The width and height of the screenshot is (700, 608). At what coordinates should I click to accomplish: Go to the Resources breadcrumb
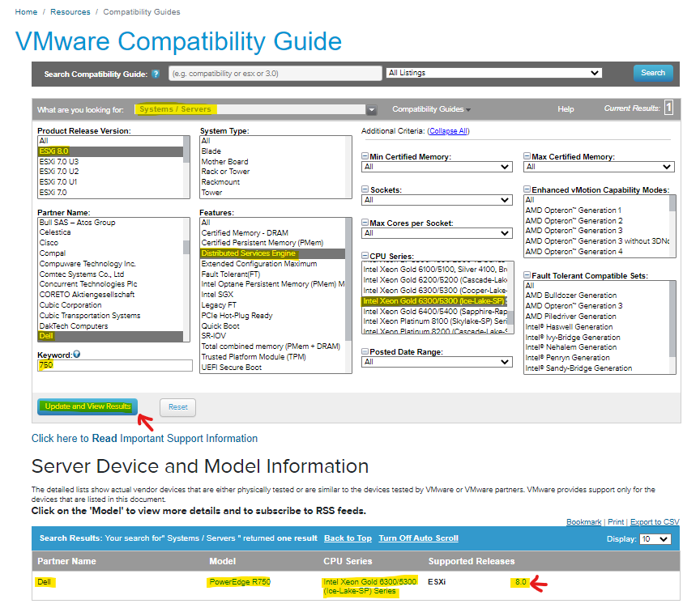[x=70, y=12]
